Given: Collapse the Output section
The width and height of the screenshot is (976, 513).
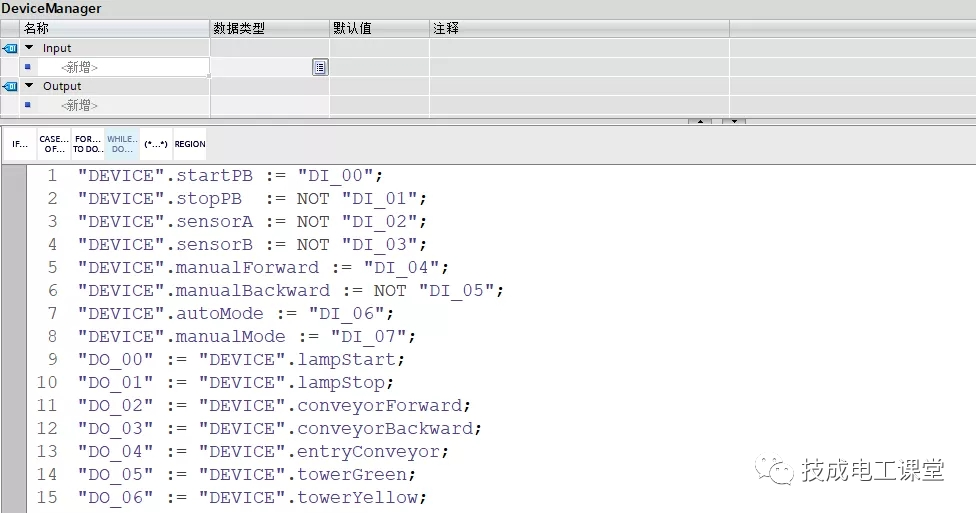Looking at the screenshot, I should point(29,86).
